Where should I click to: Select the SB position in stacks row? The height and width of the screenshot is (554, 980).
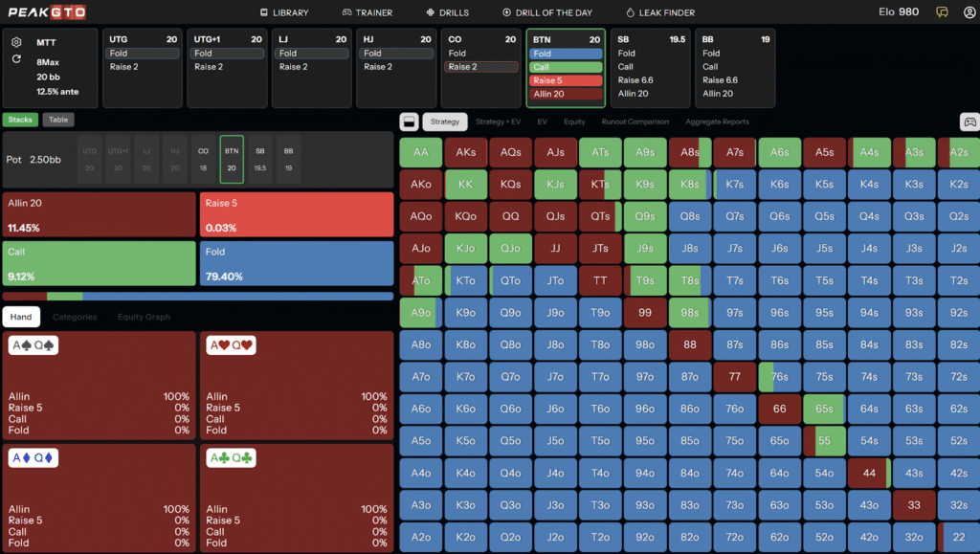coord(259,158)
